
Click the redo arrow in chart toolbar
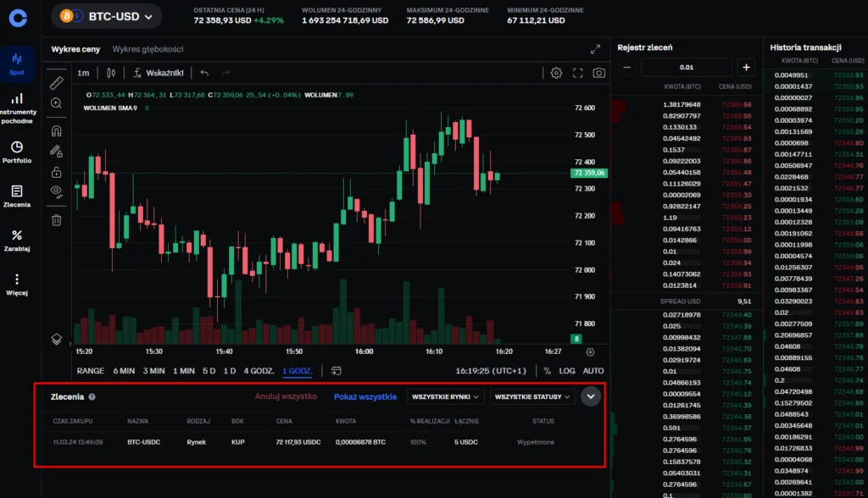click(225, 73)
